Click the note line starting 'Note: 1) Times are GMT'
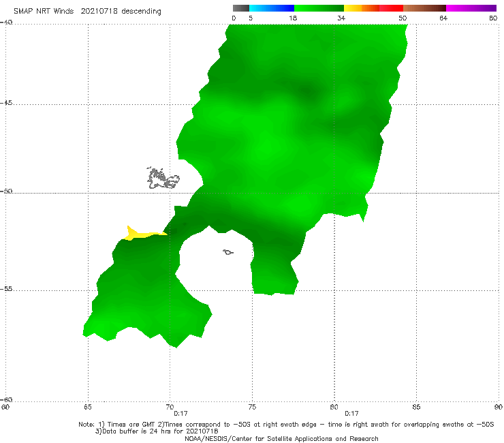 (286, 425)
